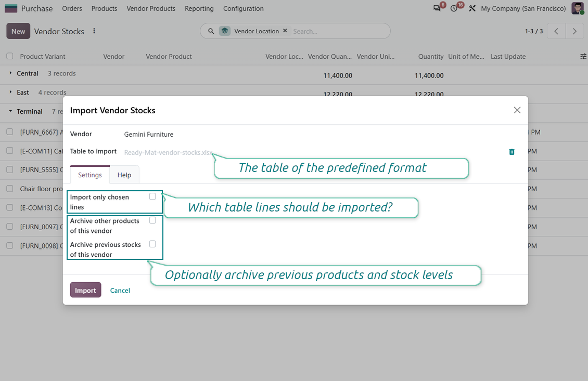This screenshot has height=381, width=588.
Task: Click the Cancel link
Action: click(x=120, y=291)
